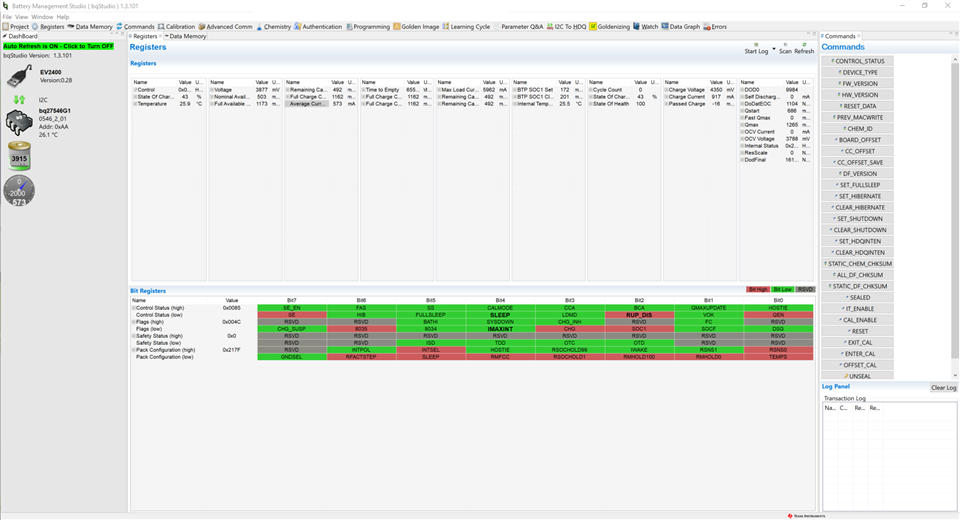The width and height of the screenshot is (960, 520).
Task: Toggle the State Of Health row checkbox
Action: (591, 104)
